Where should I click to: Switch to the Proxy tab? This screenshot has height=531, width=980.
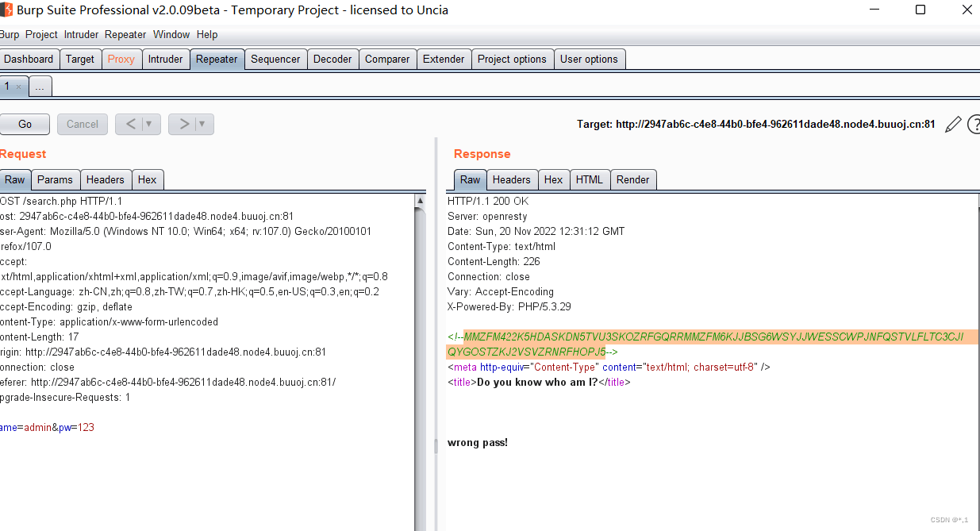(121, 59)
